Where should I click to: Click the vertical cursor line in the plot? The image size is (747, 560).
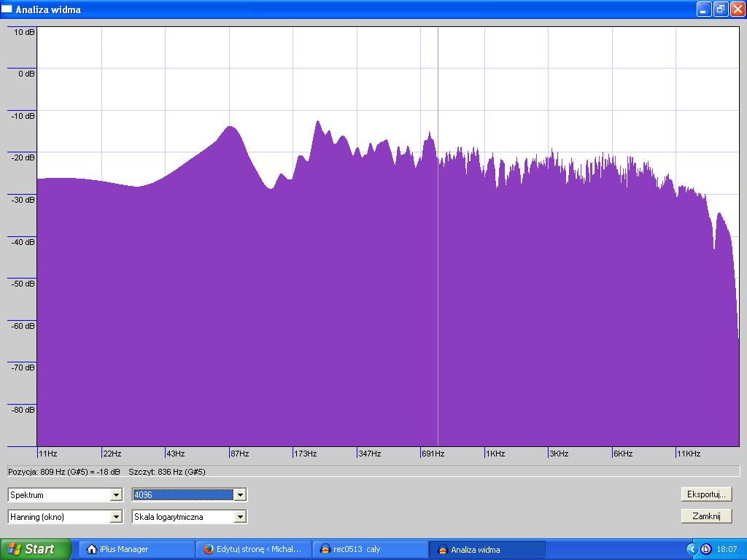(438, 292)
